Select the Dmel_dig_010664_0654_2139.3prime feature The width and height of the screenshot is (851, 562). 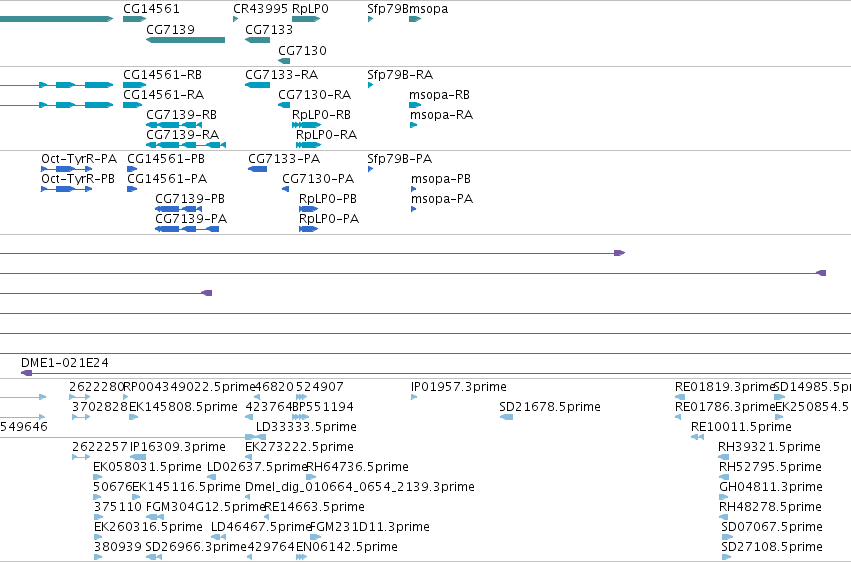point(248,497)
